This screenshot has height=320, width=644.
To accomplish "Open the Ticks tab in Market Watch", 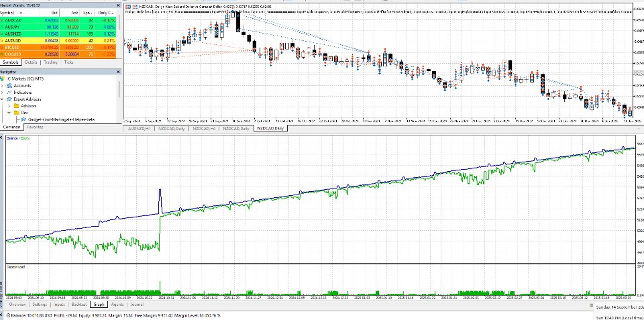I will (69, 62).
